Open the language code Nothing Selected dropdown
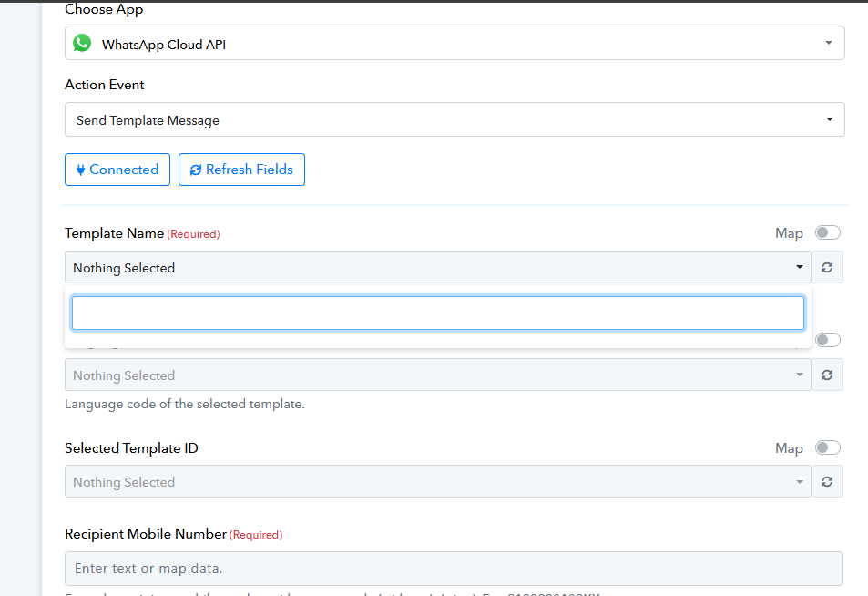Screen dimensions: 868x596 (x=438, y=375)
